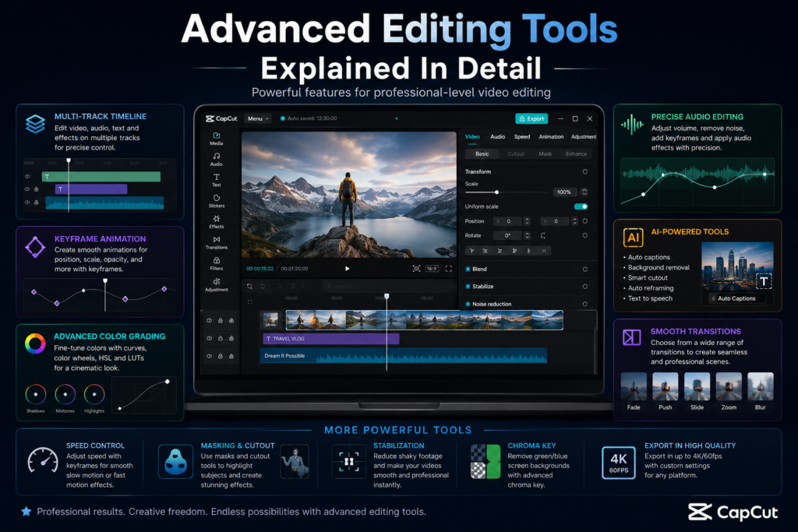Hide the Dream It Possible track eye icon
Viewport: 798px width, 532px height.
pos(209,356)
